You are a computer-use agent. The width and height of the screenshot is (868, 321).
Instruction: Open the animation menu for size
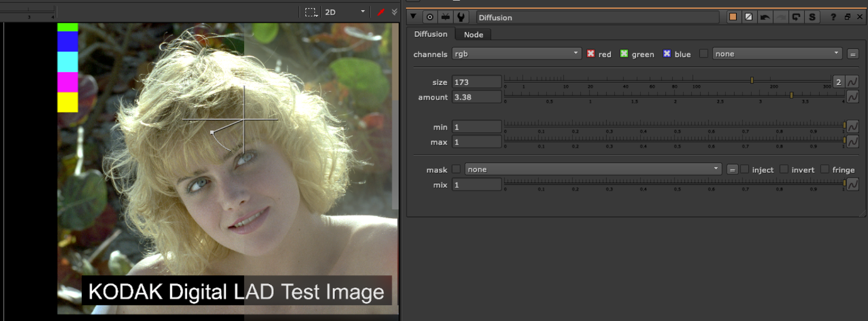(x=852, y=82)
